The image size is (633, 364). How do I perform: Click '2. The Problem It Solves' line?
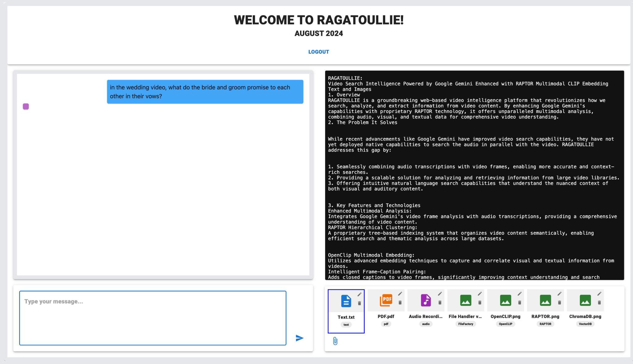[x=363, y=123]
